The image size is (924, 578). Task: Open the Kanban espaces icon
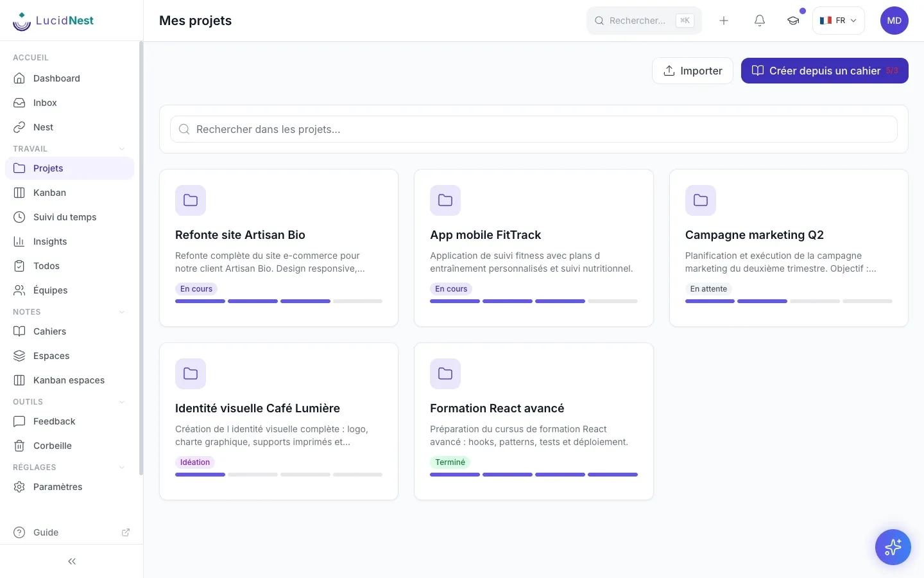click(19, 380)
